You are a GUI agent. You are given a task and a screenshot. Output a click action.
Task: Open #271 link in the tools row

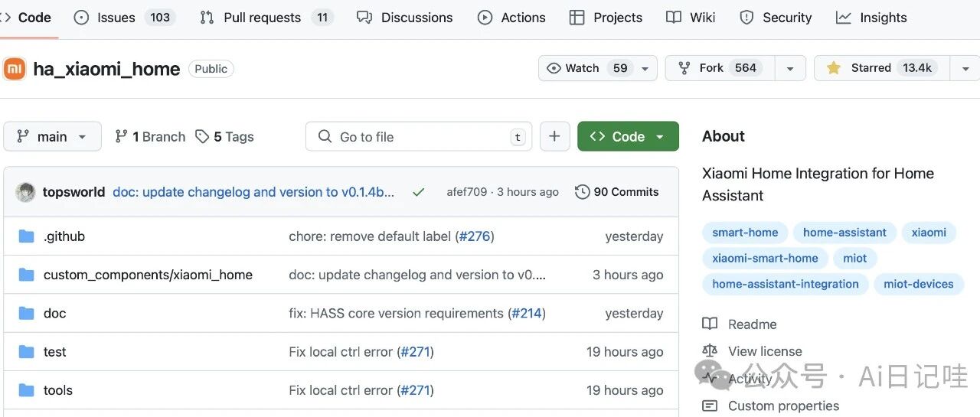(416, 390)
